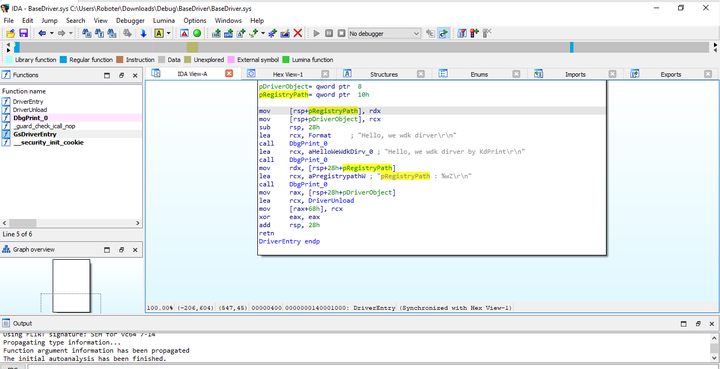Start the debugger with the play button
This screenshot has width=720, height=369.
(316, 33)
